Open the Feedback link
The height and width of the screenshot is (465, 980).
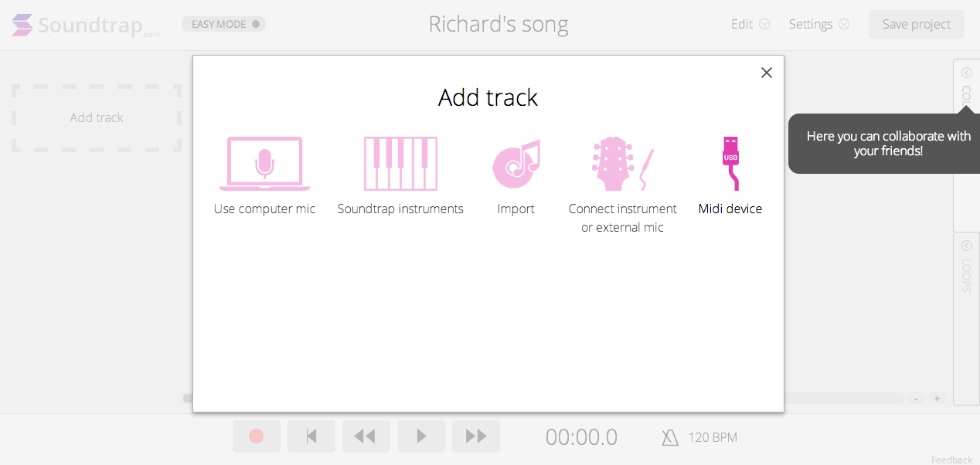(x=951, y=460)
